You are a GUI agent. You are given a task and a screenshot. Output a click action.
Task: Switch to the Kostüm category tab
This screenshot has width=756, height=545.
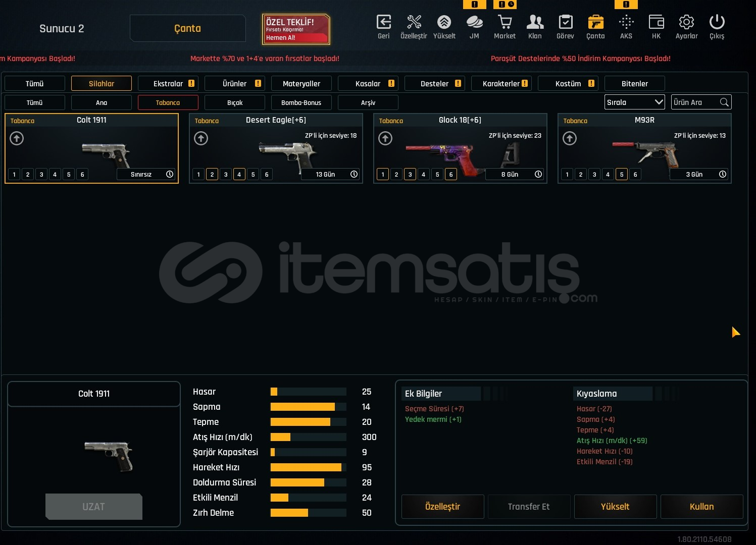click(568, 84)
